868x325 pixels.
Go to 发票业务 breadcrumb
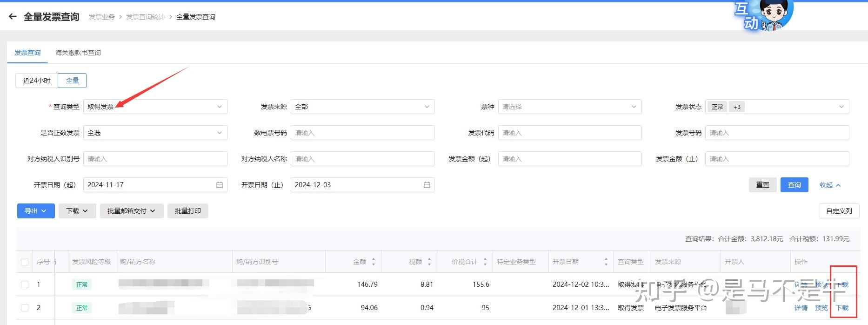(x=102, y=17)
